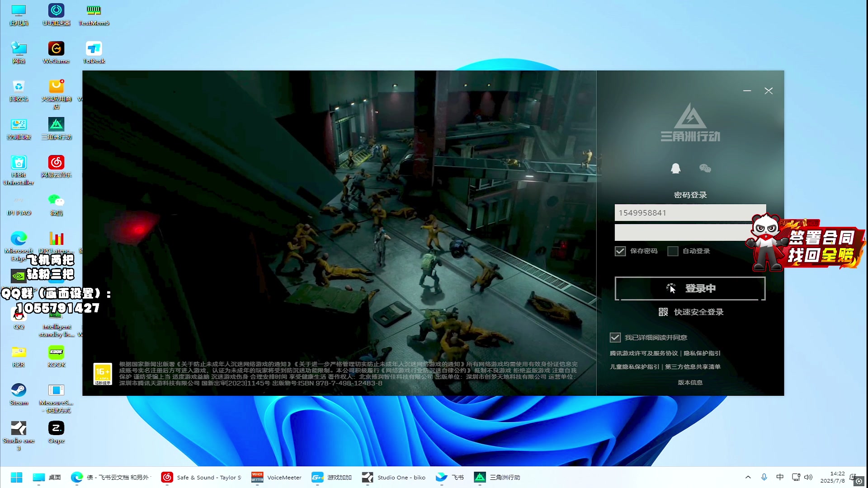Screen dimensions: 868x488
Task: Open the TestMem5 desktop icon
Action: pyautogui.click(x=94, y=14)
